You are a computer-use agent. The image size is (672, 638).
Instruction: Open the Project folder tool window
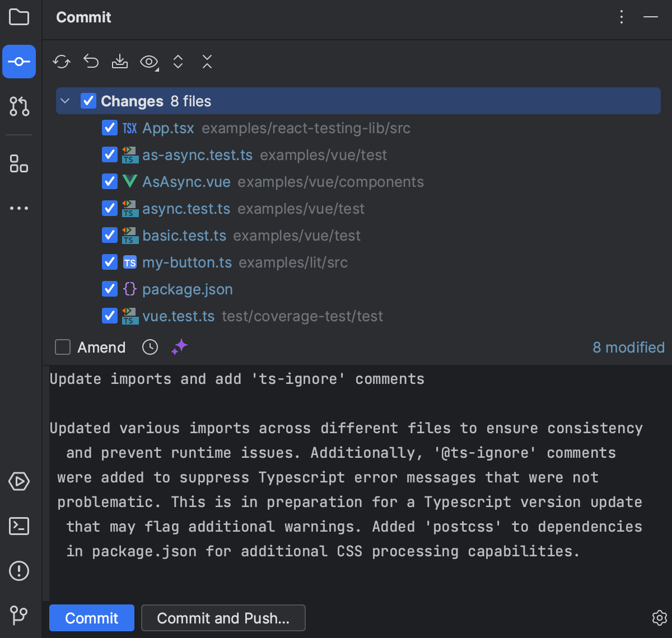point(19,17)
